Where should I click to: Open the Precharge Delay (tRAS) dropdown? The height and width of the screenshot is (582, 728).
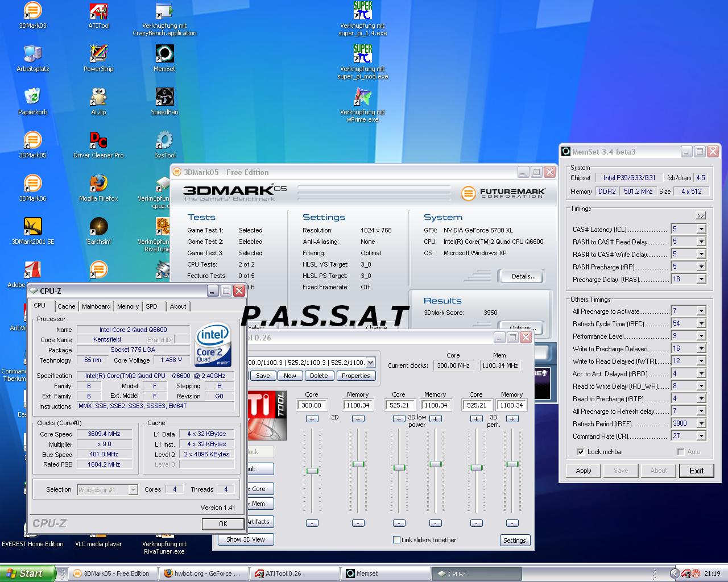tap(701, 279)
